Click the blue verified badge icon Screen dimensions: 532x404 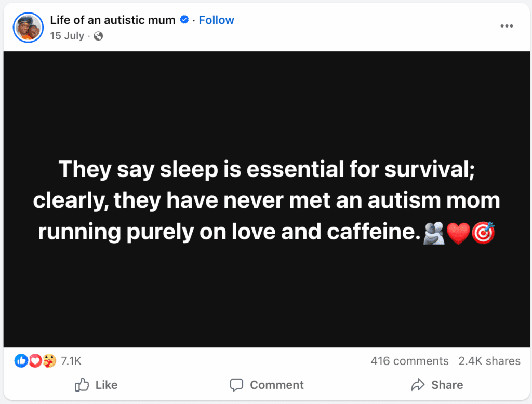(183, 20)
